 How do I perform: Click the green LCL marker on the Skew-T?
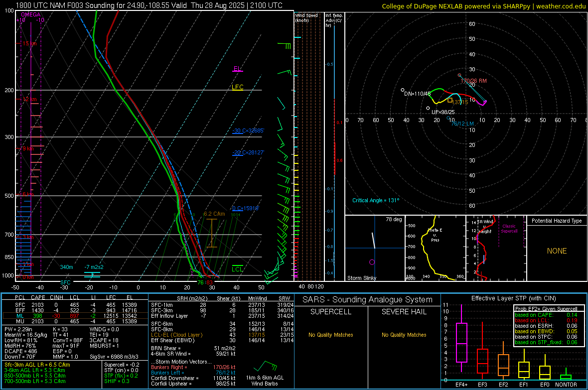click(x=237, y=269)
